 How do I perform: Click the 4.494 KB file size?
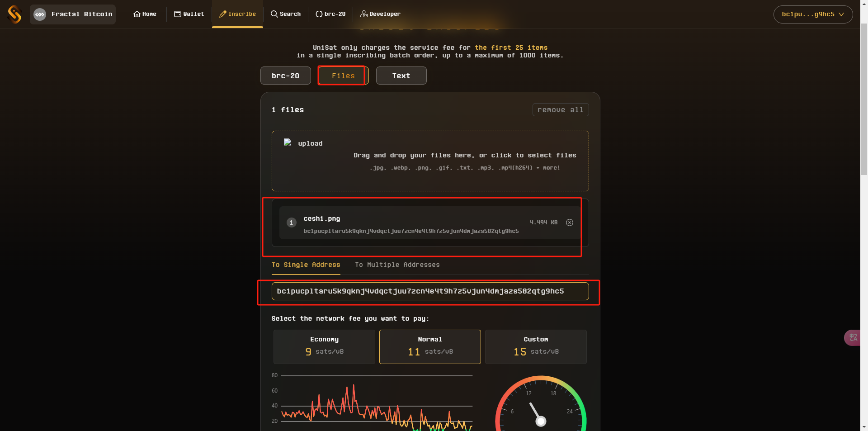coord(543,223)
